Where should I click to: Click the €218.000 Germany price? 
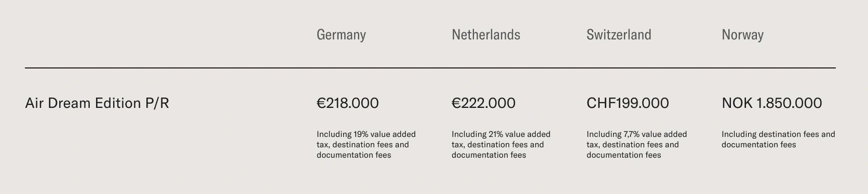tap(348, 103)
